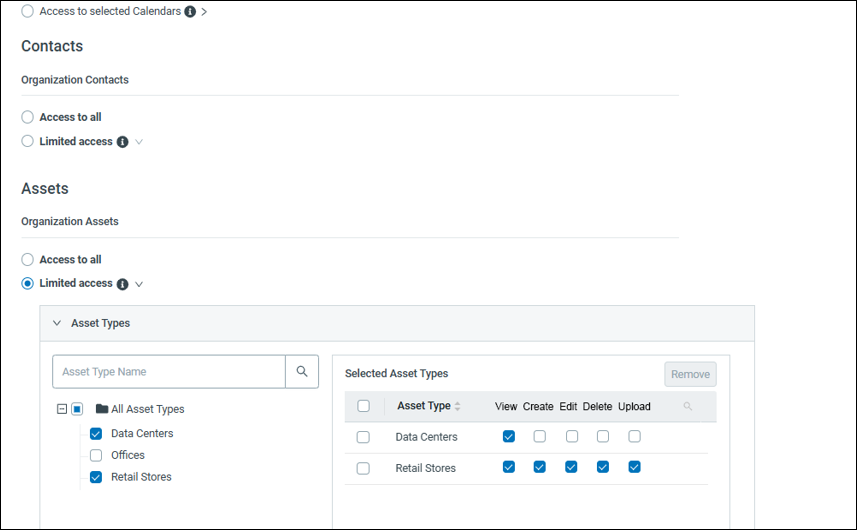Collapse Assets Limited access dropdown chevron
The width and height of the screenshot is (857, 530).
[139, 284]
